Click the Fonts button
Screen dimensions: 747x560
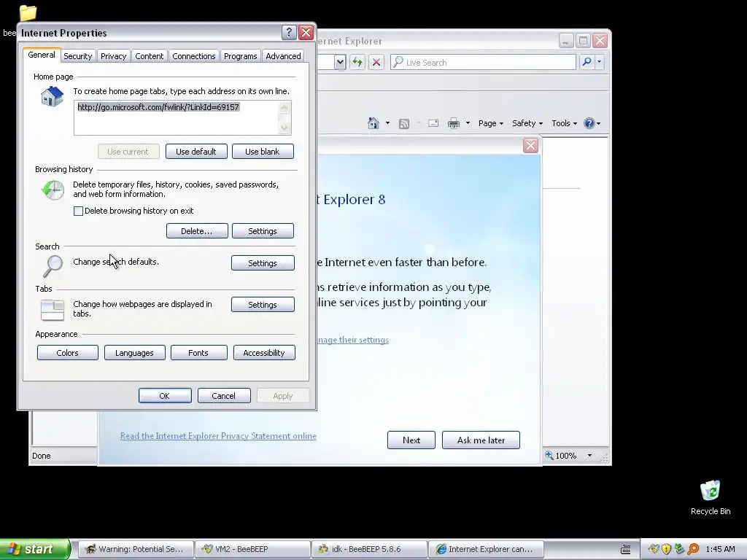[x=198, y=353]
